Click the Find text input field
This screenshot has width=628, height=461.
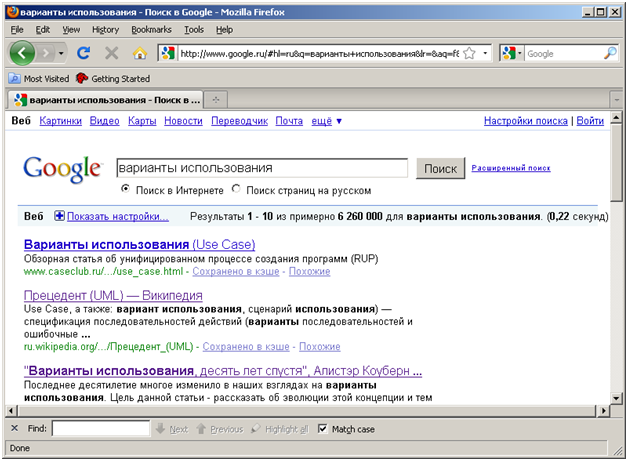click(100, 428)
